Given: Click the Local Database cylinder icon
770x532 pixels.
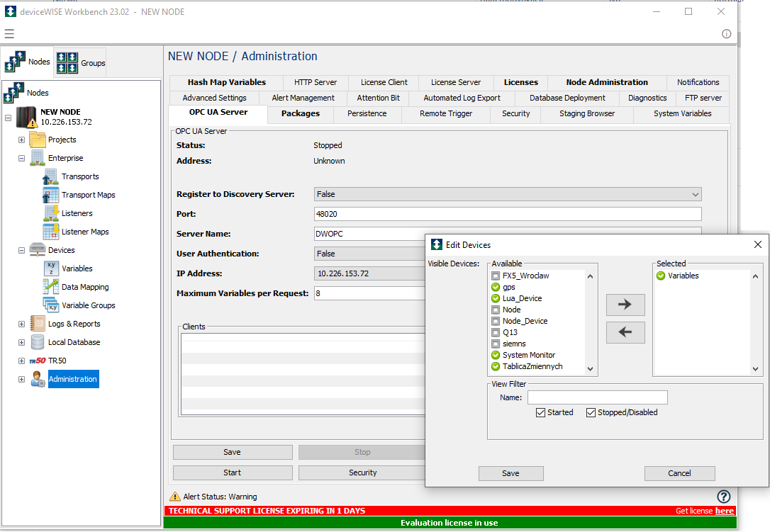Looking at the screenshot, I should click(x=38, y=342).
